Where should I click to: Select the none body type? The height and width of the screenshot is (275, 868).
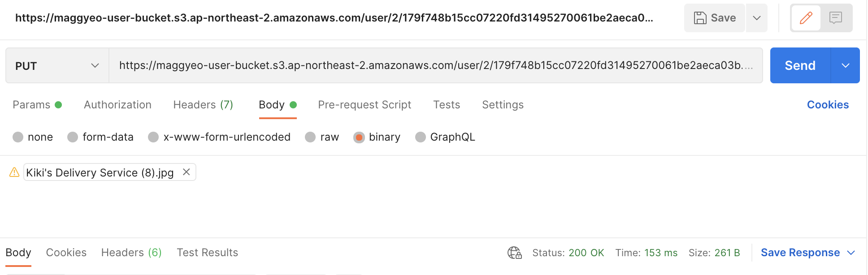(18, 137)
